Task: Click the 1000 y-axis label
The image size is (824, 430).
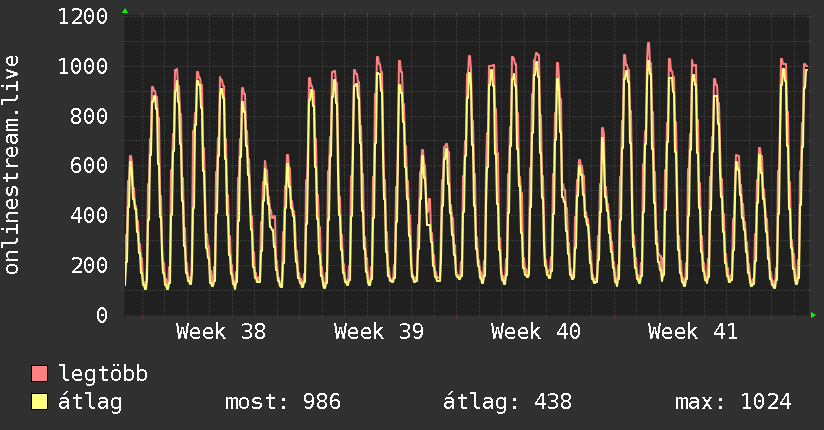Action: coord(83,66)
